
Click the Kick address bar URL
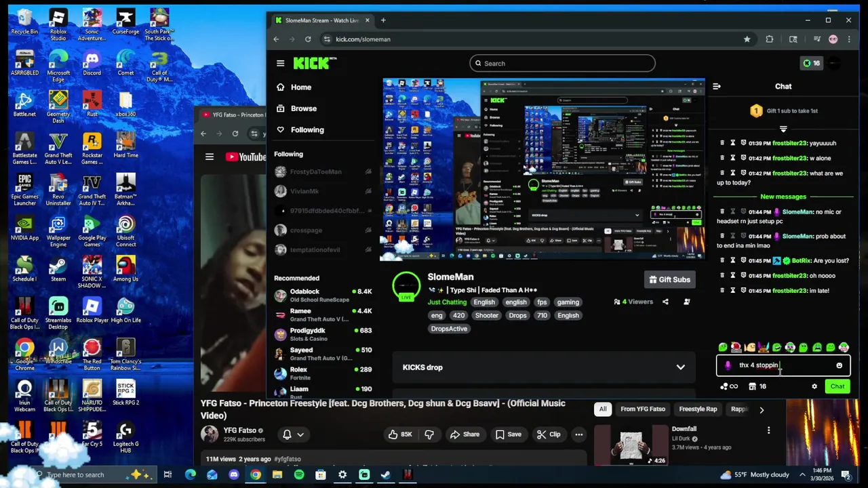click(x=363, y=39)
